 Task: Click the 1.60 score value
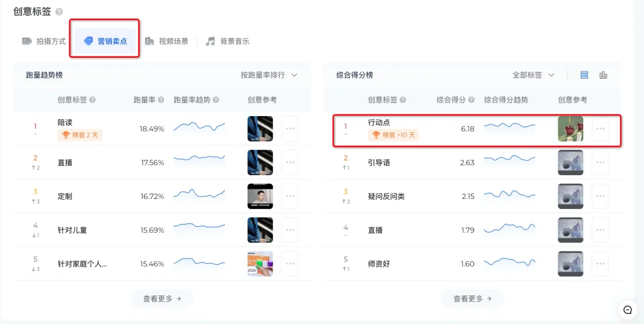coord(468,264)
